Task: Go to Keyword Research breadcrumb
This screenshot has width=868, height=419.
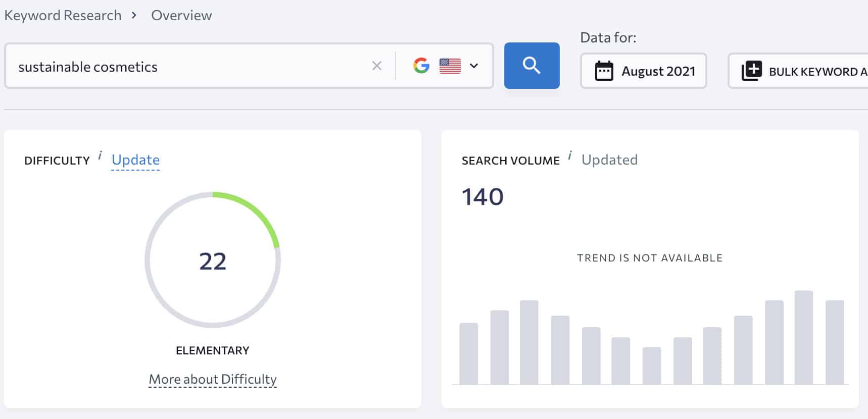Action: (63, 16)
